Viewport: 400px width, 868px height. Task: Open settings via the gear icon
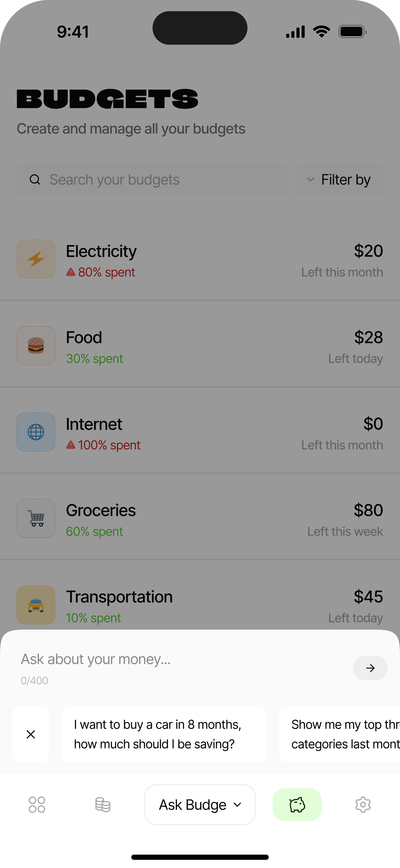tap(363, 805)
